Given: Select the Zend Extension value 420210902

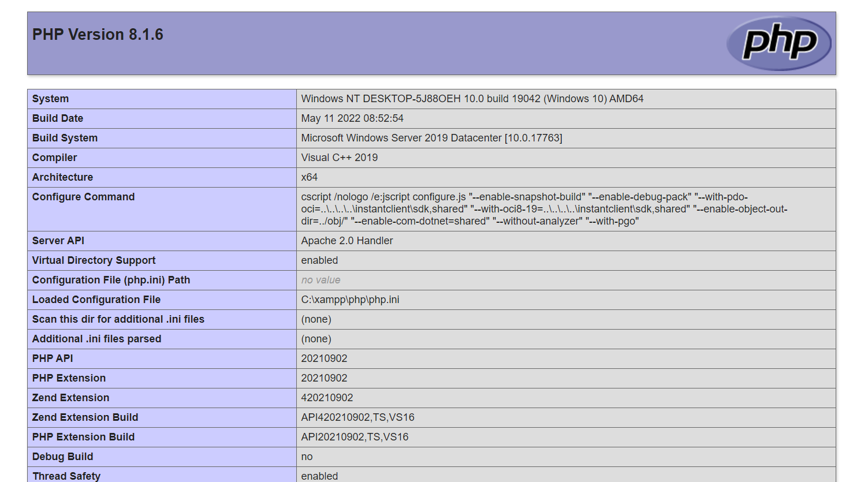Looking at the screenshot, I should point(327,398).
